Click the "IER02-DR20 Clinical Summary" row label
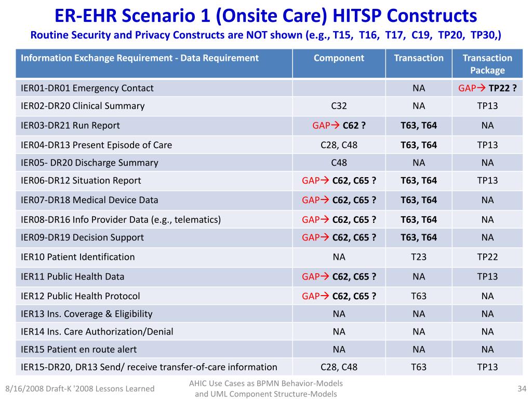Viewport: 532px width, 399px height. (83, 106)
